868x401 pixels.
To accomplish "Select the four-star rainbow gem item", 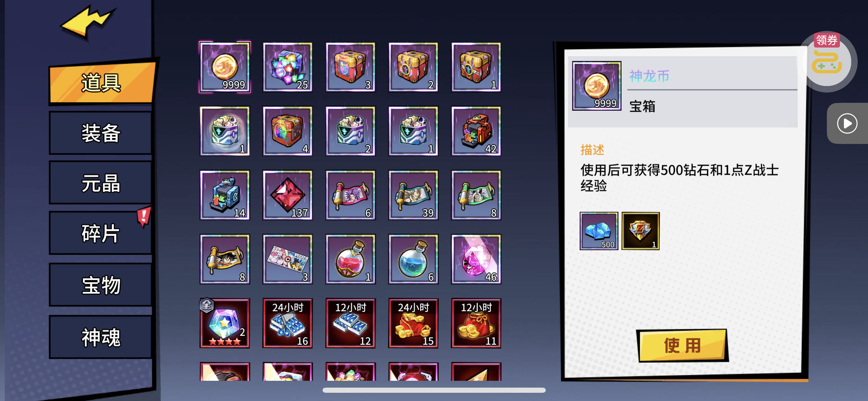I will pyautogui.click(x=225, y=323).
